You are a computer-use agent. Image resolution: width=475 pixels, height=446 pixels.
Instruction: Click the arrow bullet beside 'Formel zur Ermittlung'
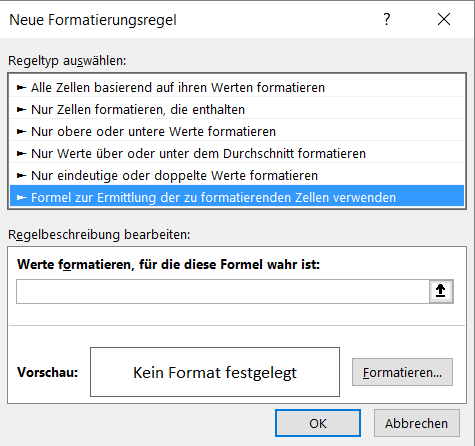[x=21, y=198]
